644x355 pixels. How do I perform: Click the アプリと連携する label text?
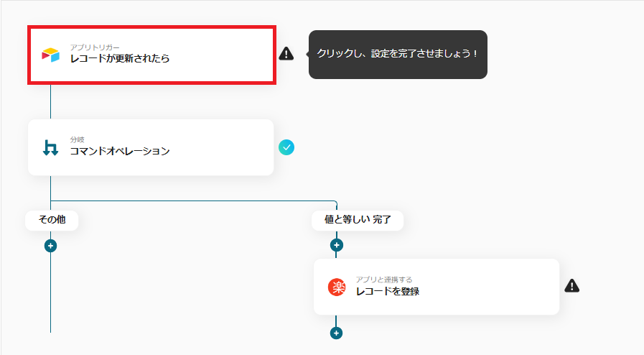point(384,280)
